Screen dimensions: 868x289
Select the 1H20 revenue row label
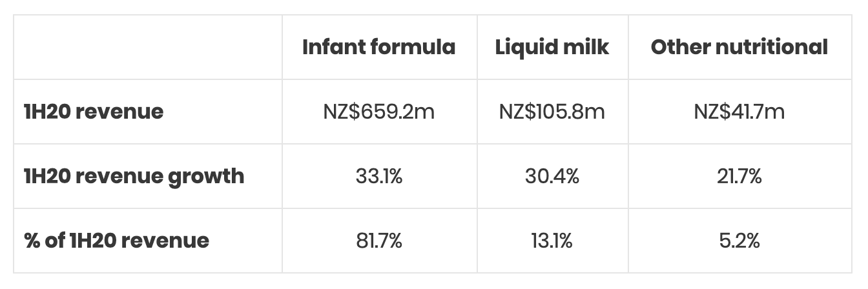94,112
